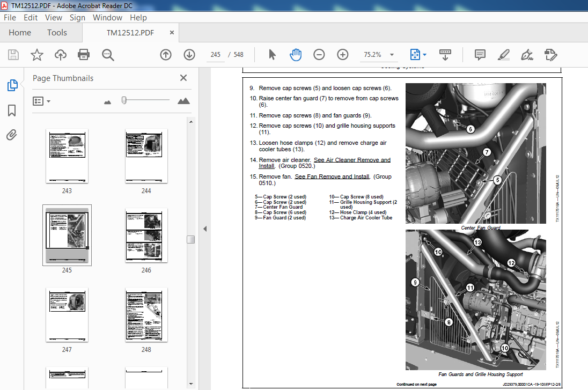The height and width of the screenshot is (390, 588).
Task: Switch to the Tools tab
Action: [57, 33]
